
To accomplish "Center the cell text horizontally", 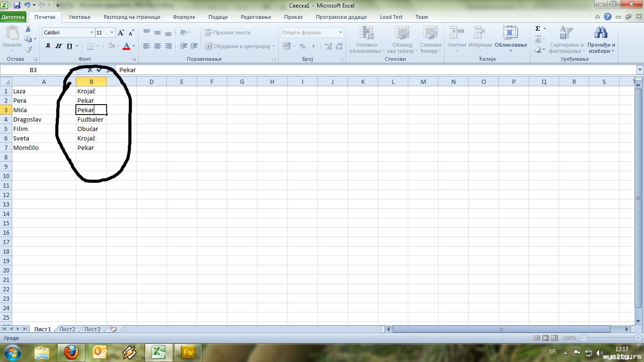I will coord(157,46).
